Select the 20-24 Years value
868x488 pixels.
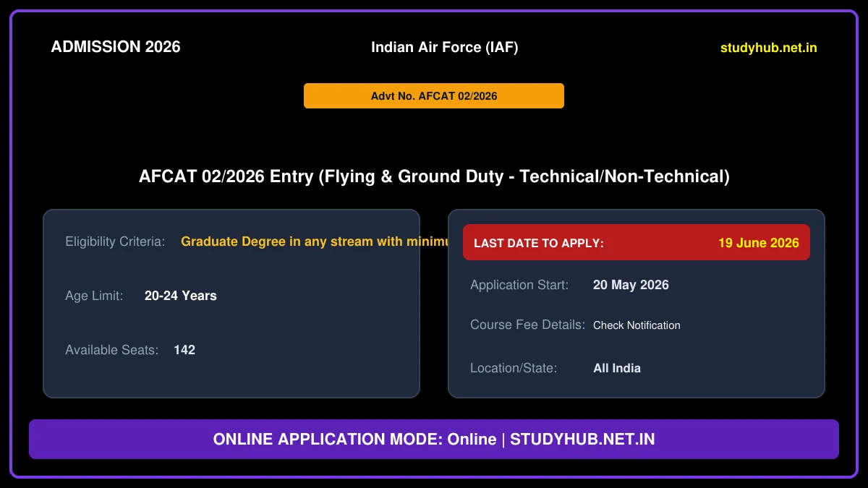click(181, 296)
